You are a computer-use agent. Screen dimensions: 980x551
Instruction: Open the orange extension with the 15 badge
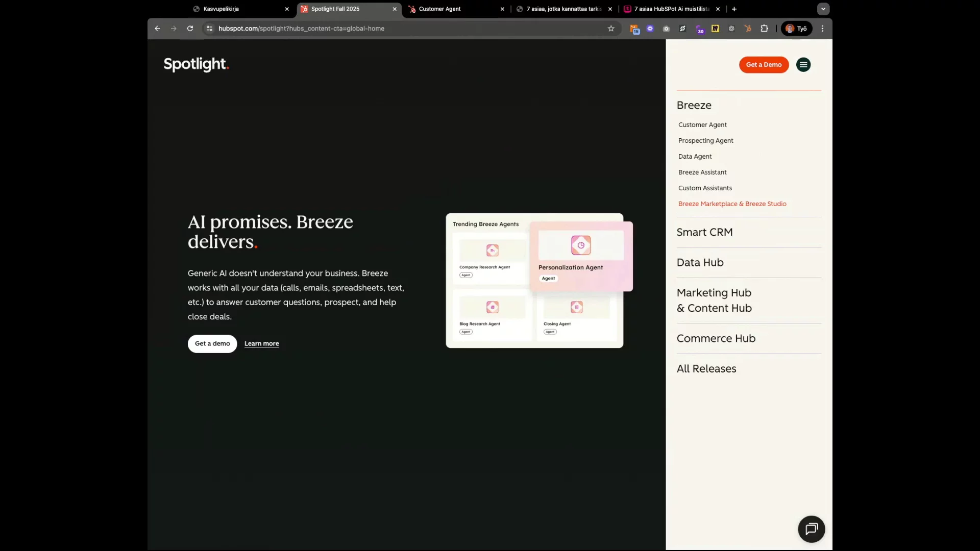[x=634, y=29]
